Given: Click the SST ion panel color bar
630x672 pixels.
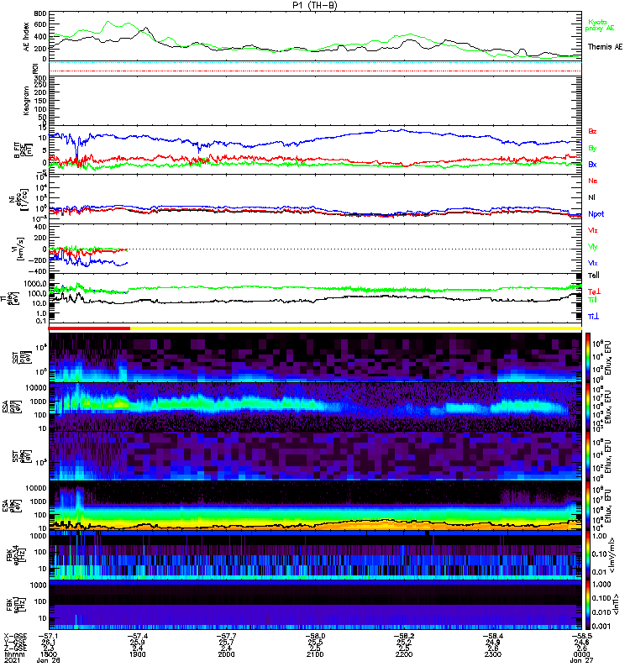Looking at the screenshot, I should click(588, 357).
